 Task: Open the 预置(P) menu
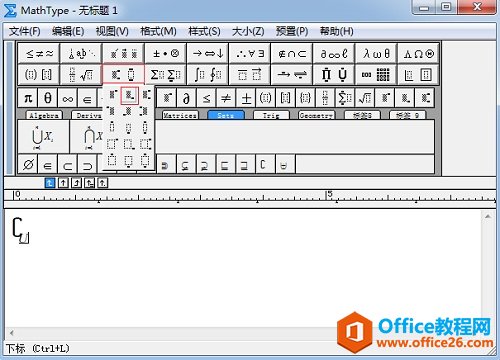292,31
